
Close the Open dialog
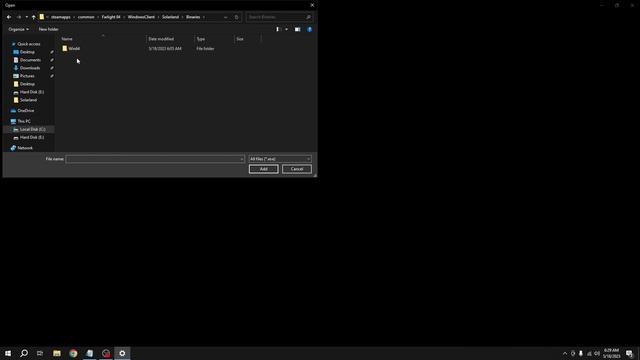click(312, 5)
